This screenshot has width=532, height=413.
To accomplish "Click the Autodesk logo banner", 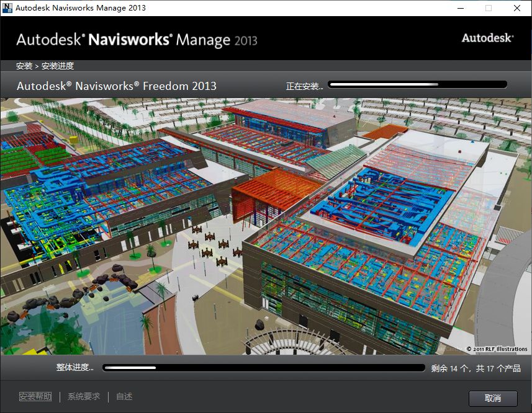I will [x=487, y=37].
